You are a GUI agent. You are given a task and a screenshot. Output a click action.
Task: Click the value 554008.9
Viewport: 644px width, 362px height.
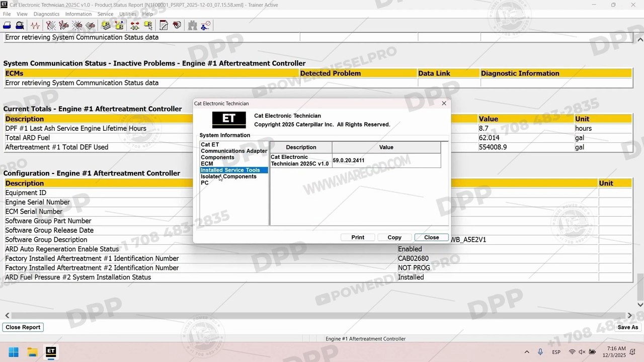point(493,147)
